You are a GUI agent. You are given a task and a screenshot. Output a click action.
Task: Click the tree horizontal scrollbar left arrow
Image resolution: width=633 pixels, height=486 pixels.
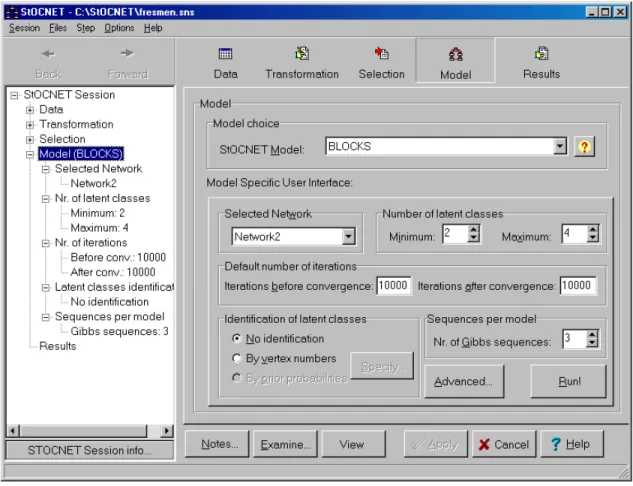pyautogui.click(x=13, y=431)
